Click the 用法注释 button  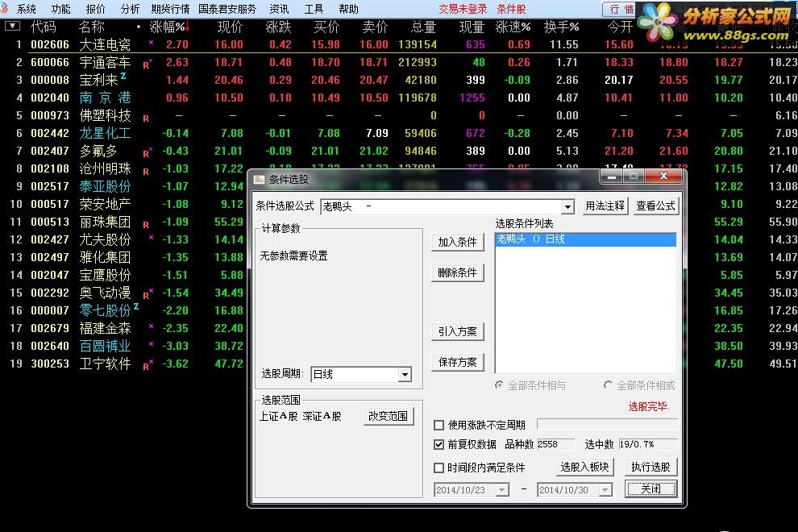(605, 206)
